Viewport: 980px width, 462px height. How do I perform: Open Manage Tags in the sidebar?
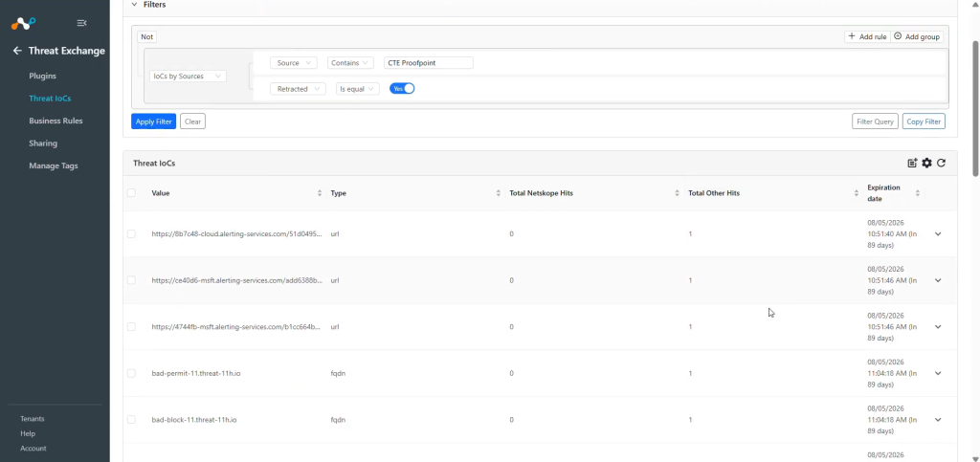[54, 165]
